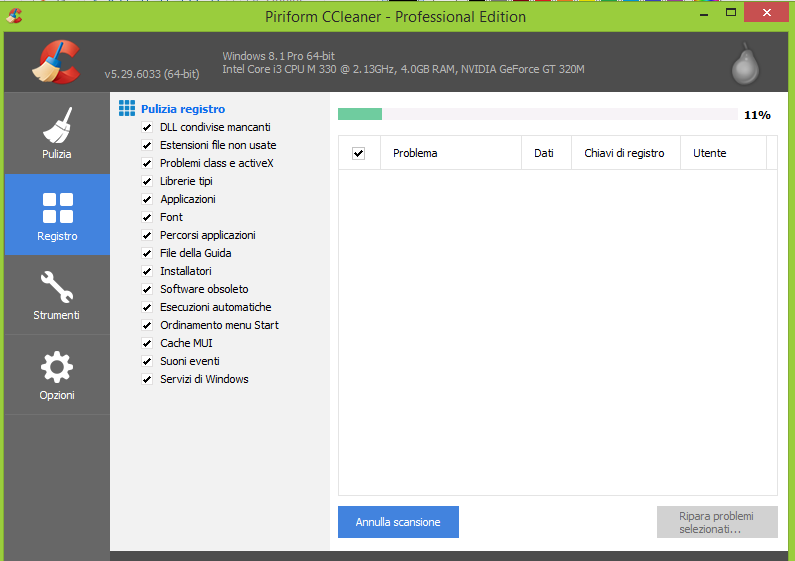This screenshot has height=561, width=795.
Task: Toggle Percorsi applicazioni checkbox
Action: [x=147, y=235]
